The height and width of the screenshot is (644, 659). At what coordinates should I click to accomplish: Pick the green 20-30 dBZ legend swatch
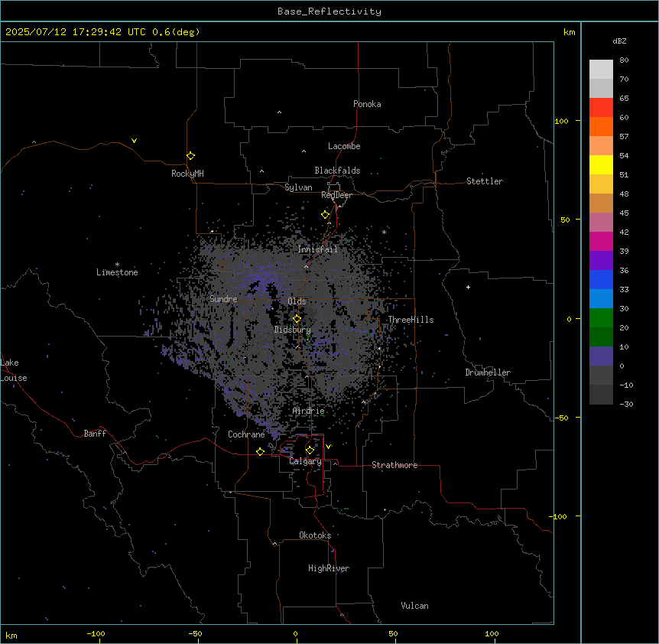point(601,318)
